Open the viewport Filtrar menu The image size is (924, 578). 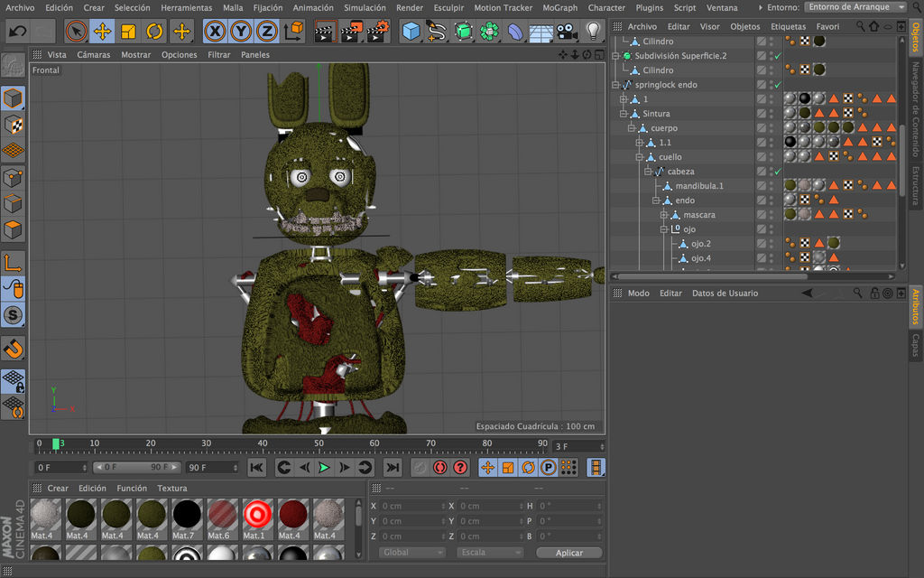tap(218, 55)
